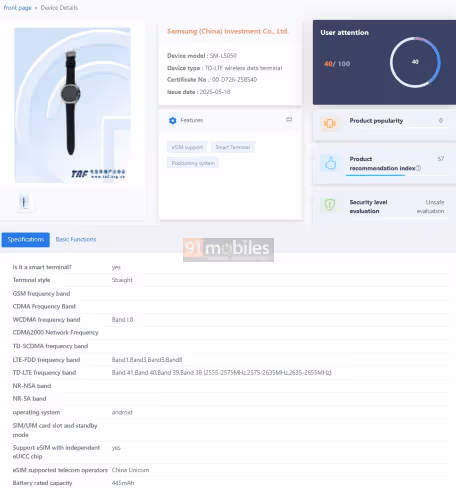Click the 40/ 100 attention score

pyautogui.click(x=337, y=64)
